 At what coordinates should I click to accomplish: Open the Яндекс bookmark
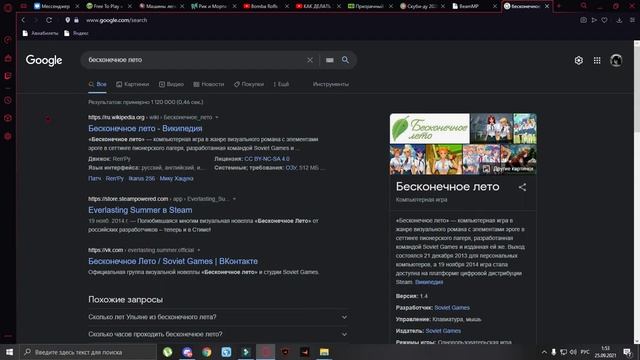[x=76, y=33]
